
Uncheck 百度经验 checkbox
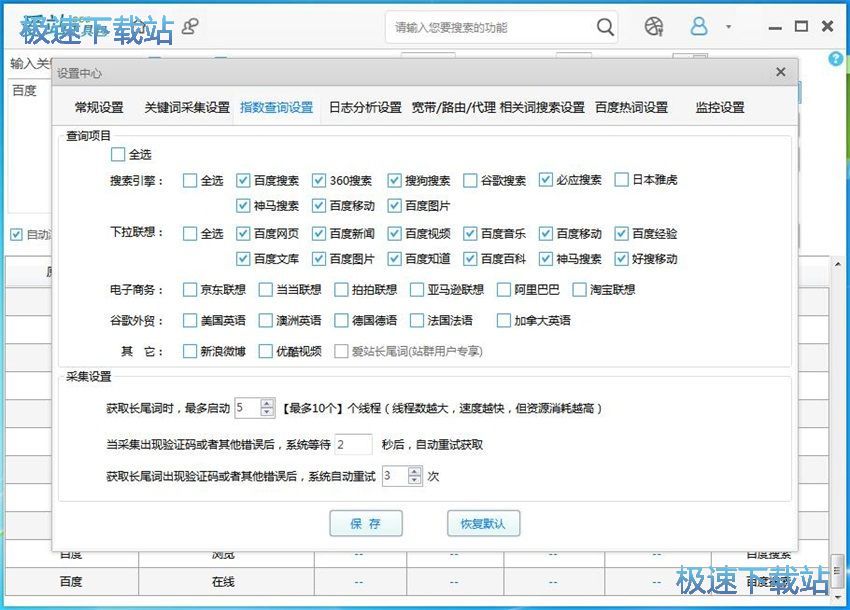coord(621,234)
